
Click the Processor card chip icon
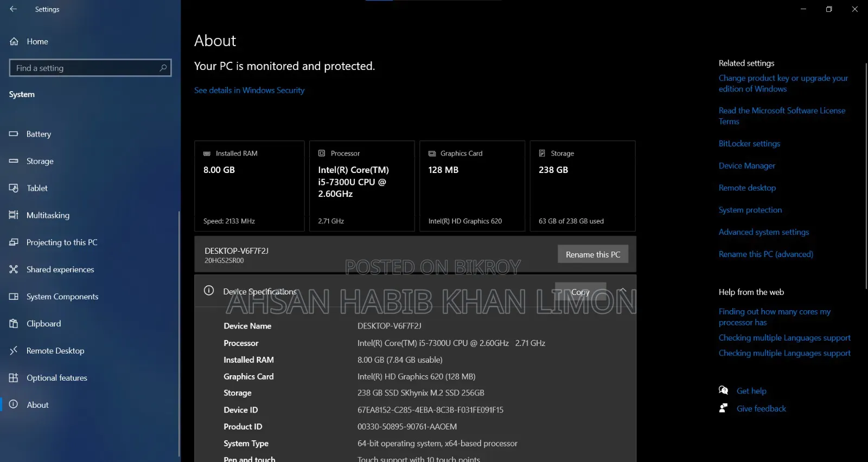point(322,153)
